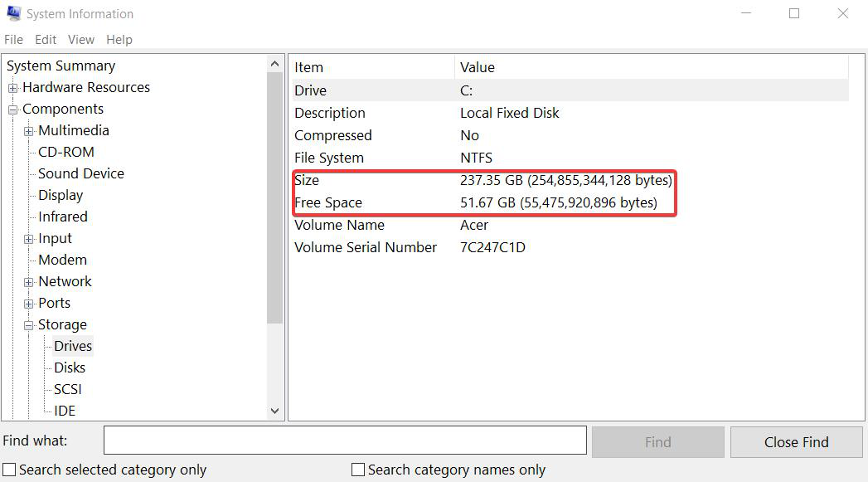
Task: Enable Search category names only
Action: (357, 470)
